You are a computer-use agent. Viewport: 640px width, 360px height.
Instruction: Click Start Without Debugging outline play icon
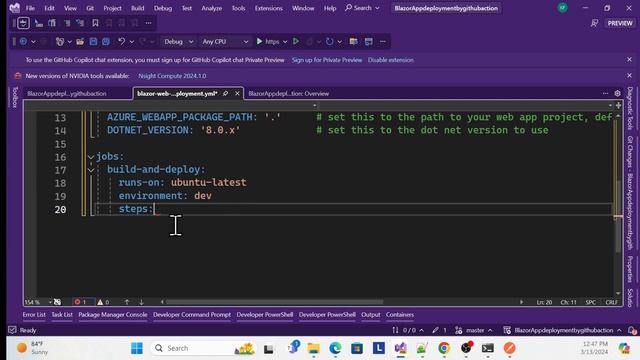click(x=296, y=41)
